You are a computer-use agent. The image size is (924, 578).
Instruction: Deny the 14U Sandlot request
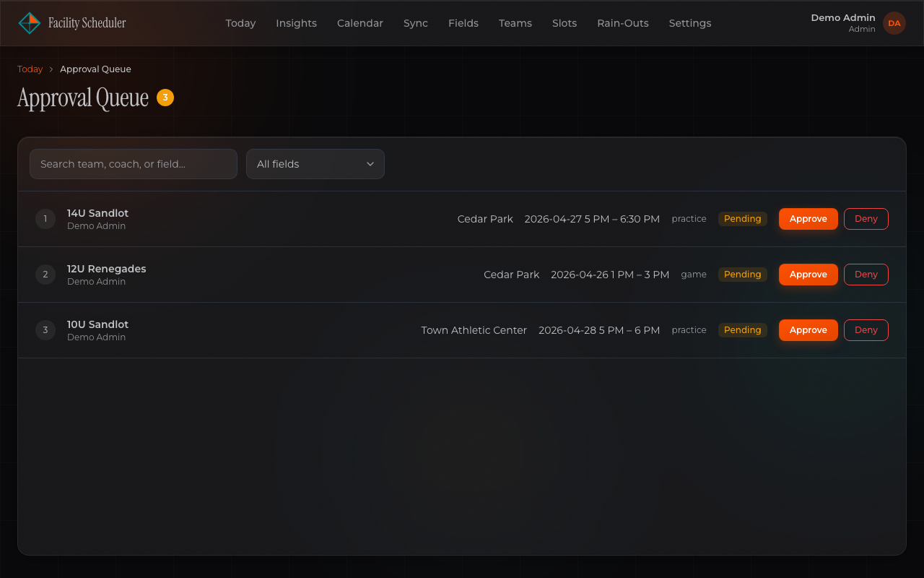click(866, 219)
